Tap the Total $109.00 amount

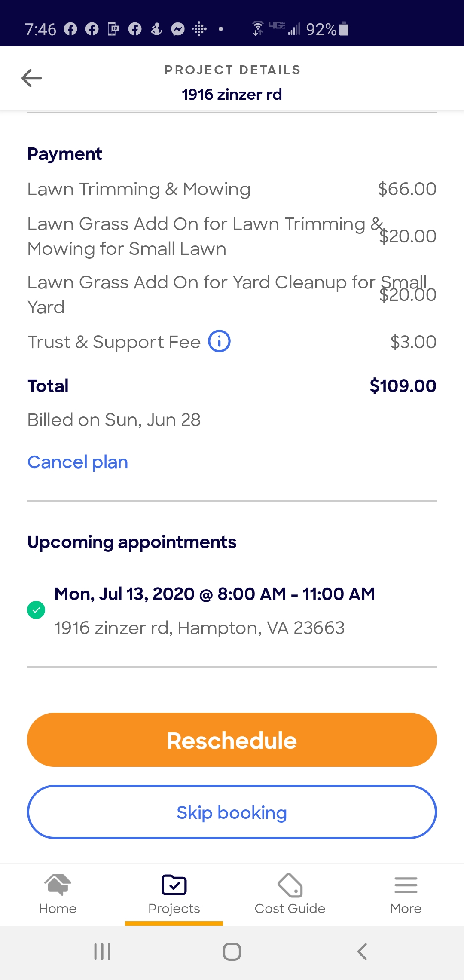click(403, 386)
